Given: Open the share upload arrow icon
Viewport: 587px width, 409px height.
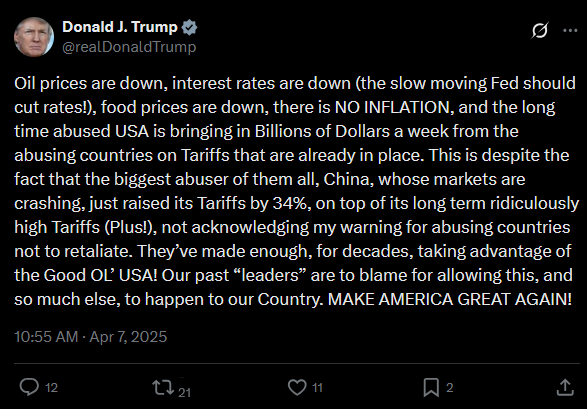Looking at the screenshot, I should click(x=565, y=387).
